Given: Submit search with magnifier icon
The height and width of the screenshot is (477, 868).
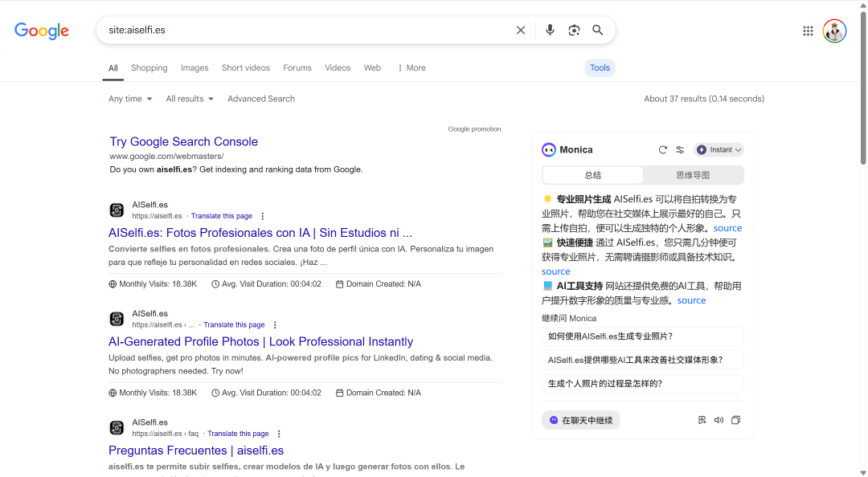Looking at the screenshot, I should click(598, 30).
